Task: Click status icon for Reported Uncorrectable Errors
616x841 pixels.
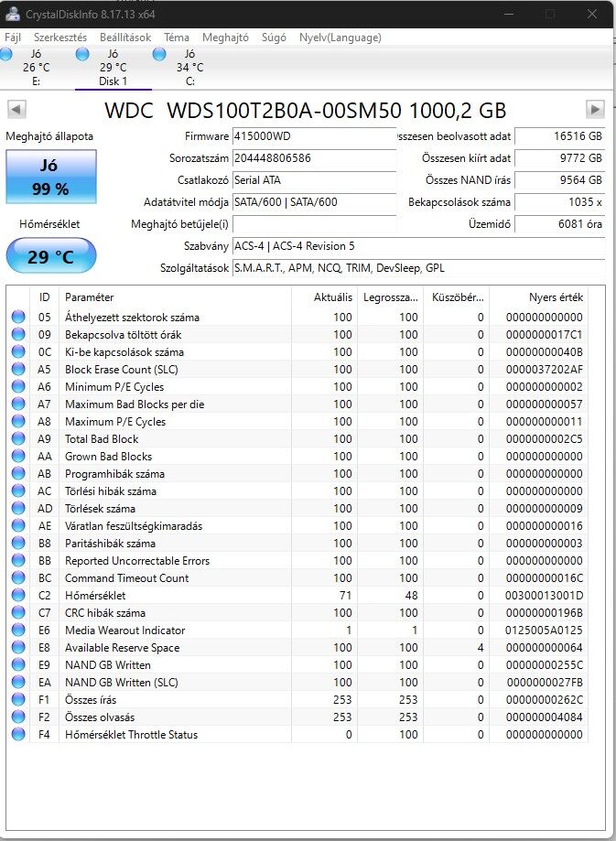Action: click(x=18, y=560)
